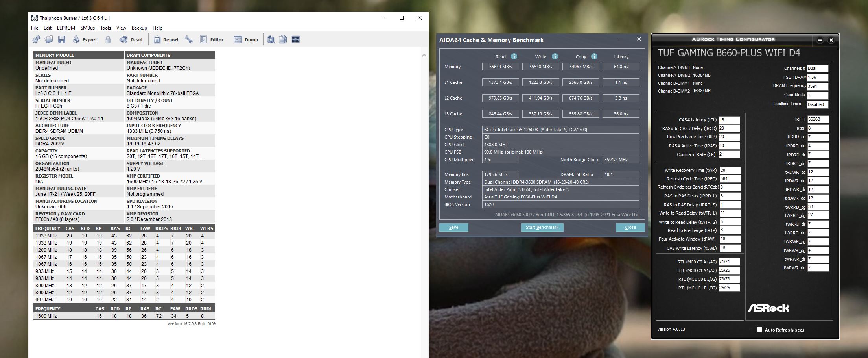The height and width of the screenshot is (358, 868).
Task: Click the waveform monitor toolbar icon
Action: [296, 39]
